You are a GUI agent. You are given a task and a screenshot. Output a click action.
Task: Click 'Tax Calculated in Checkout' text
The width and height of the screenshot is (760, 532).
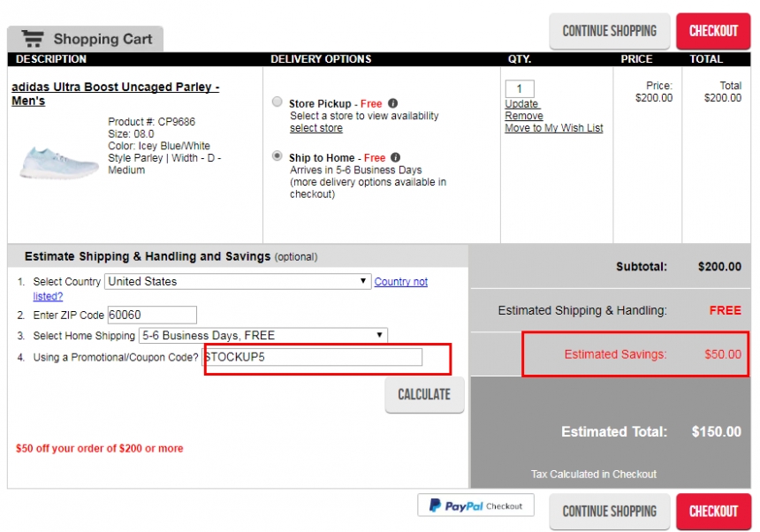594,474
